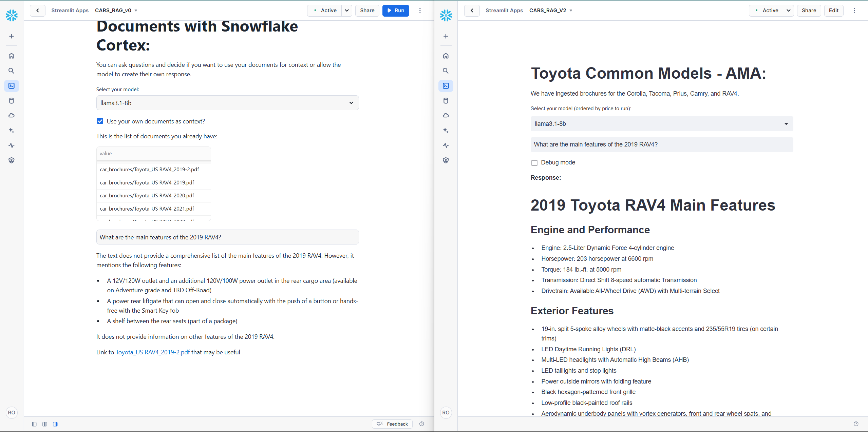The height and width of the screenshot is (432, 868).
Task: Click Active status button in right window
Action: [x=766, y=11]
